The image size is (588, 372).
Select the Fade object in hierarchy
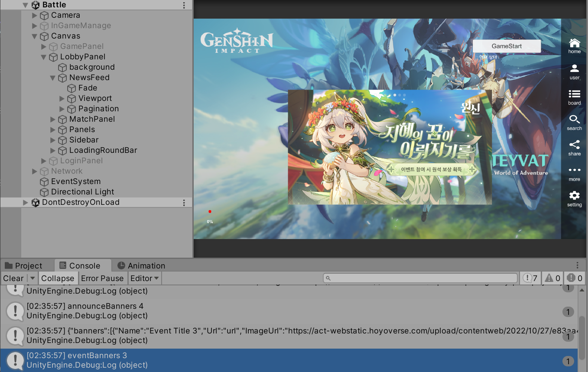click(88, 88)
